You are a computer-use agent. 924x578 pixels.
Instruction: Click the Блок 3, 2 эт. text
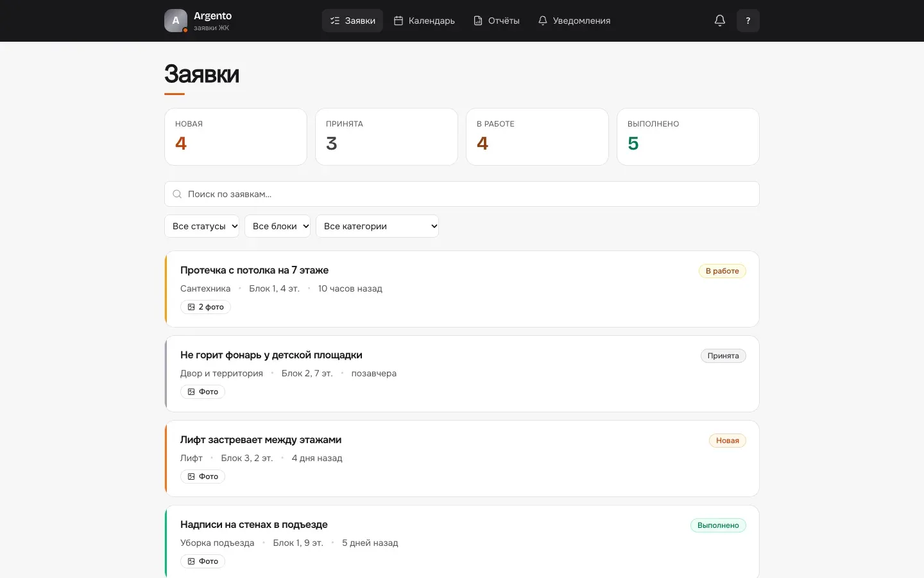tap(247, 458)
